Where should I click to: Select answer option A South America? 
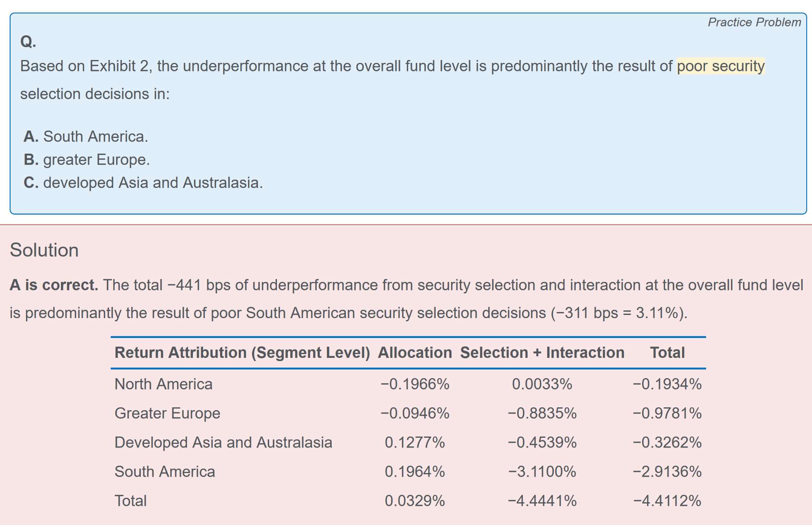pyautogui.click(x=86, y=137)
